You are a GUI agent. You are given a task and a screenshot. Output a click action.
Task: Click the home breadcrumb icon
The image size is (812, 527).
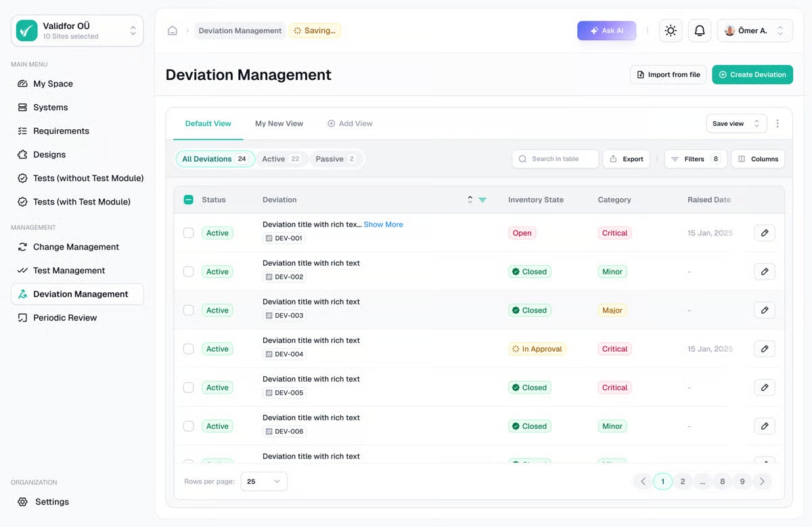[173, 30]
